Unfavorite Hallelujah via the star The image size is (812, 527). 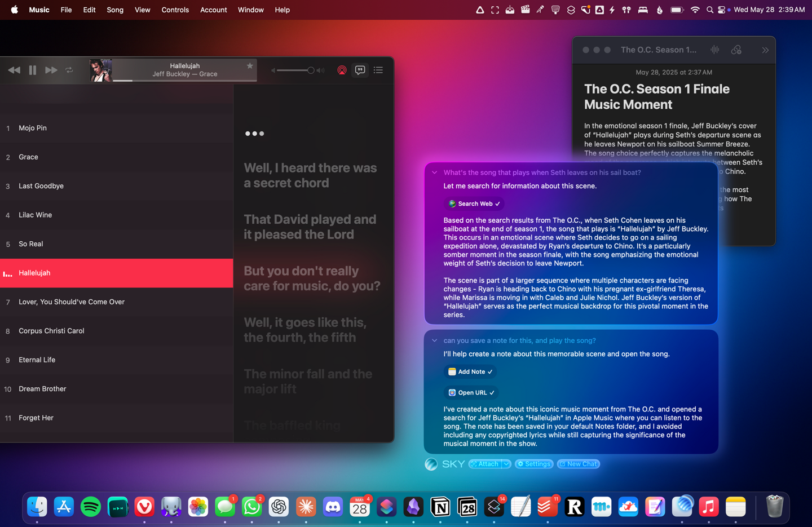click(250, 66)
